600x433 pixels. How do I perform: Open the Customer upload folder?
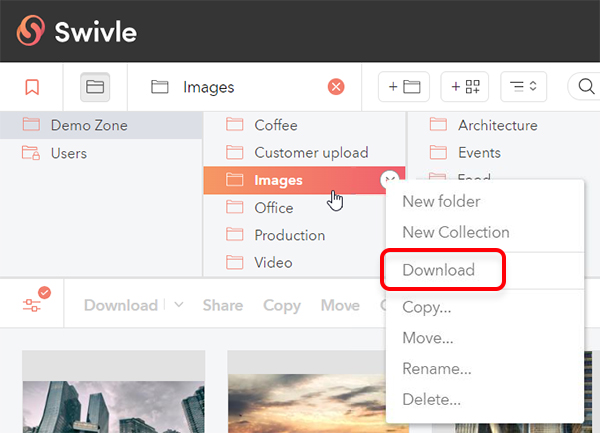(x=304, y=153)
